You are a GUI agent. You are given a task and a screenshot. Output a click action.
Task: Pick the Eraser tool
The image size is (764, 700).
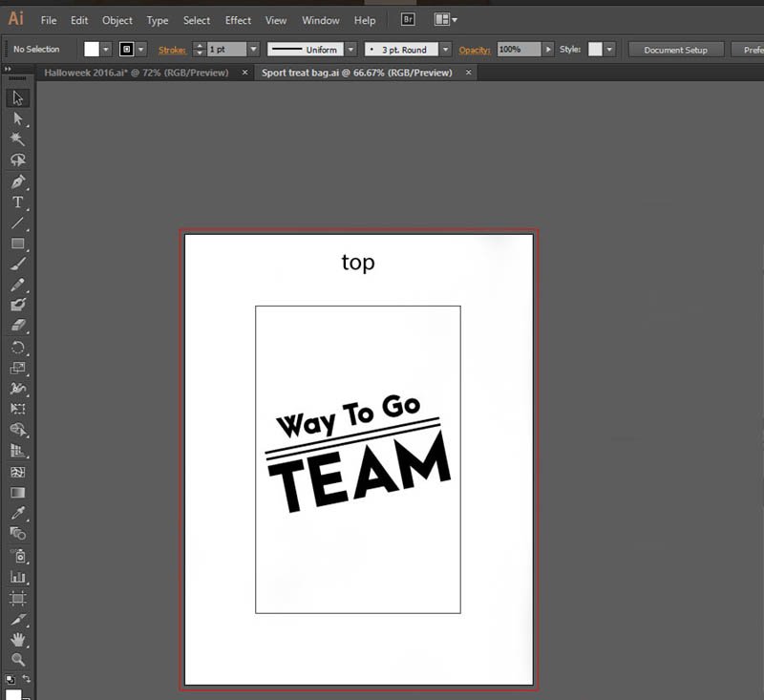coord(17,327)
